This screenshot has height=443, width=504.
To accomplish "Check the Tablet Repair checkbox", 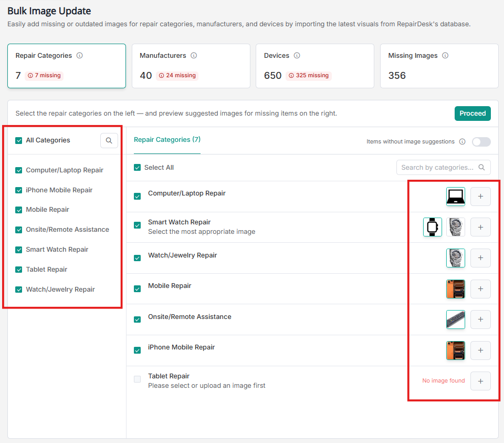I will click(x=138, y=379).
